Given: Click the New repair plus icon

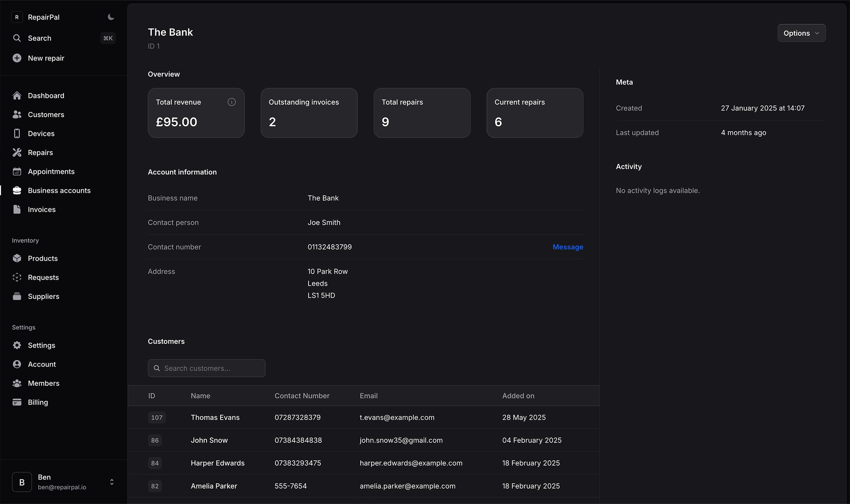Looking at the screenshot, I should coord(17,58).
